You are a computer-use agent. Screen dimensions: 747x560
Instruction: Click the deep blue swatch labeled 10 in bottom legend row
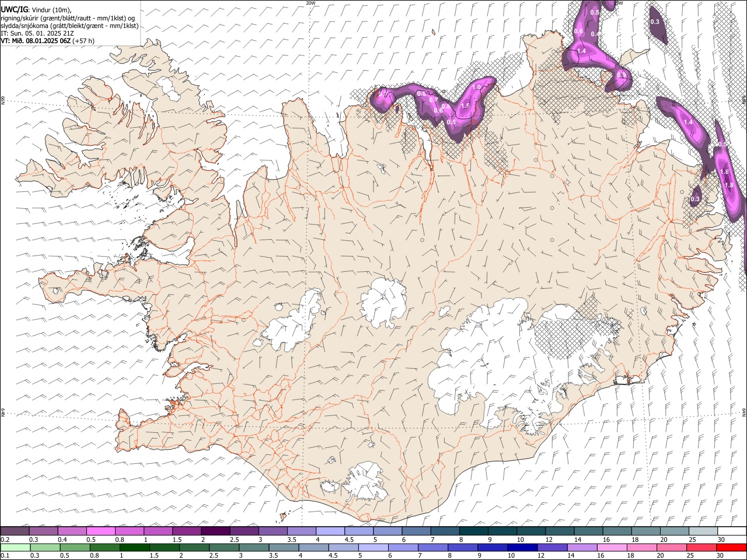point(522,547)
